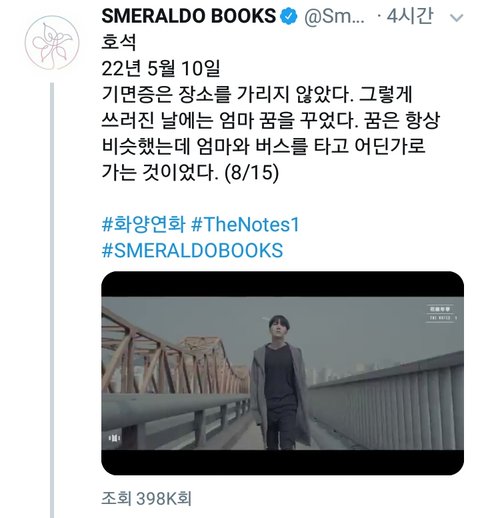Viewport: 480px width, 518px height.
Task: Open the @Sm... username handle
Action: (x=334, y=16)
